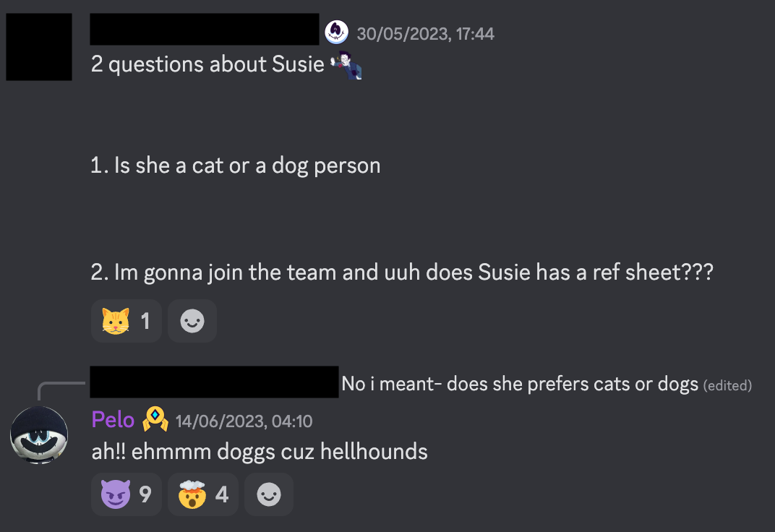Click the skull role badge beside the first username
This screenshot has width=775, height=532.
click(336, 32)
